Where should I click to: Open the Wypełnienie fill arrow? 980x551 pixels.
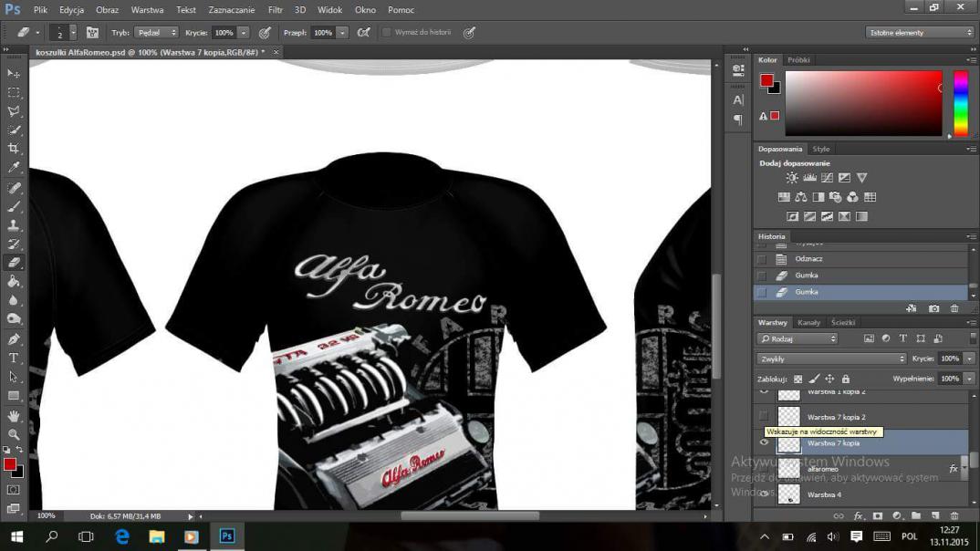click(x=969, y=379)
